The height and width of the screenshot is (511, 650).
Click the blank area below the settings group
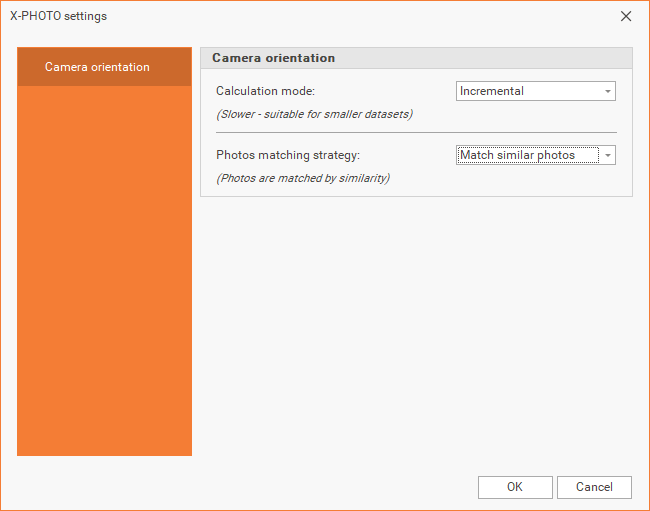(416, 320)
